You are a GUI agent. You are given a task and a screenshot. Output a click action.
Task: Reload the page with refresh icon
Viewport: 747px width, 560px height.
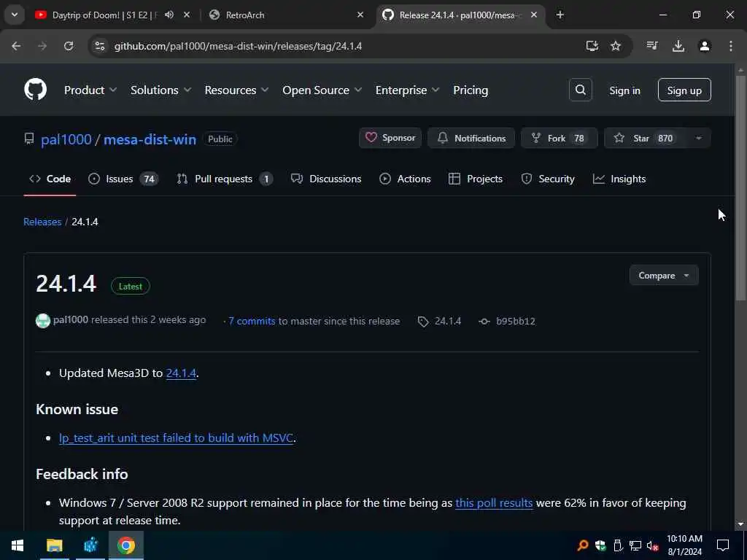[x=69, y=46]
